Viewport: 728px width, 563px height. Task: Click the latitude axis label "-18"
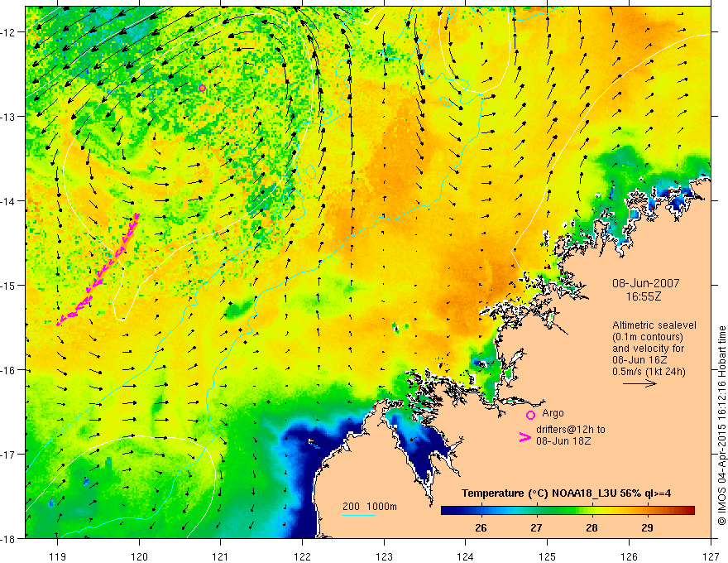(x=9, y=539)
